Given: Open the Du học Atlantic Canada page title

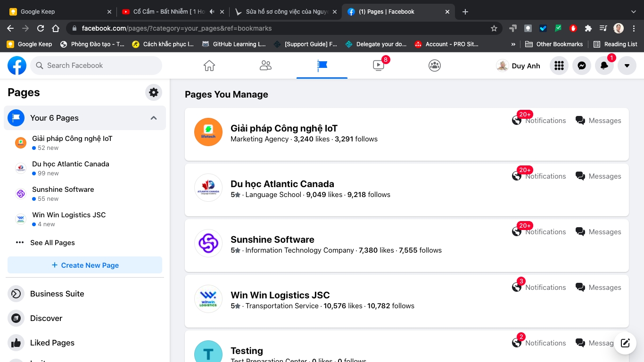Looking at the screenshot, I should point(282,184).
